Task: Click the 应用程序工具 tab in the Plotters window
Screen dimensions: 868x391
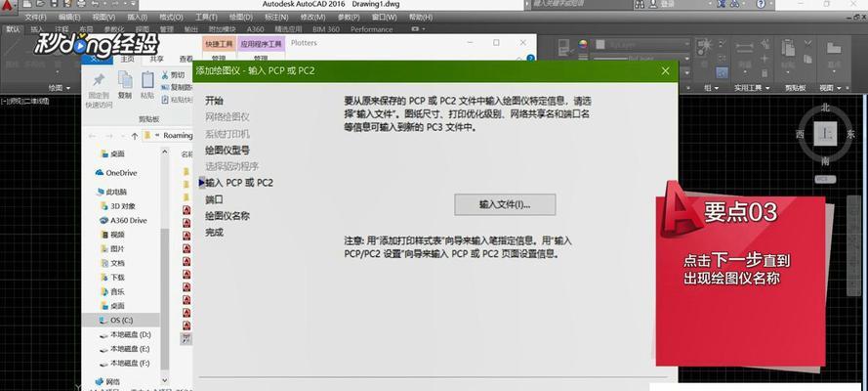Action: point(262,44)
